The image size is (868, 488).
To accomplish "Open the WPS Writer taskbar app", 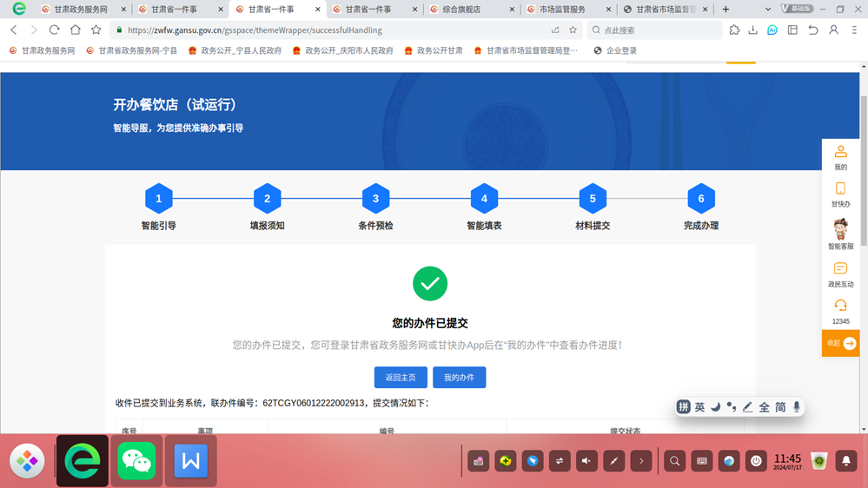I will (x=191, y=460).
